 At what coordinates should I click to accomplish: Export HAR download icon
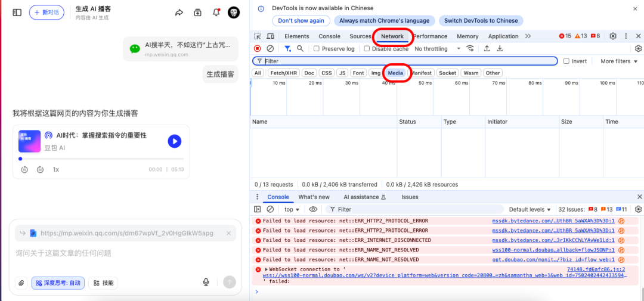point(500,48)
